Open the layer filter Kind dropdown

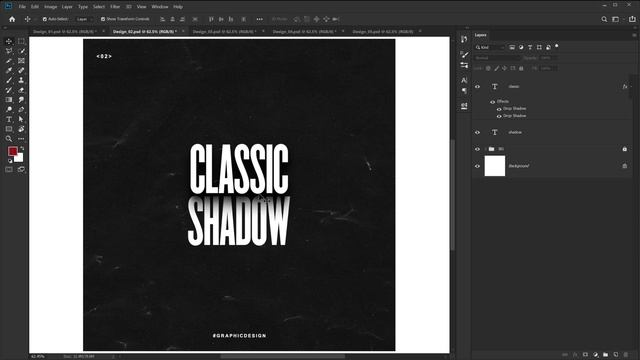[490, 47]
